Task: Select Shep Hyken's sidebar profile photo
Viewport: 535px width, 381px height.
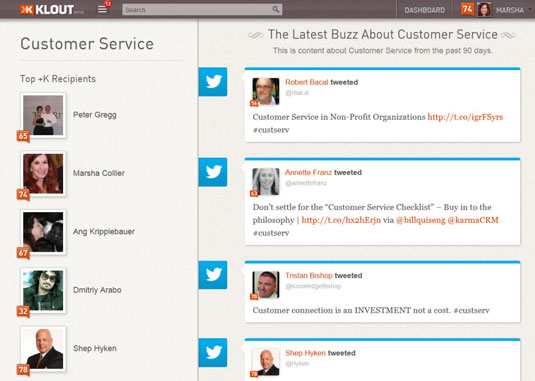Action: coord(43,349)
